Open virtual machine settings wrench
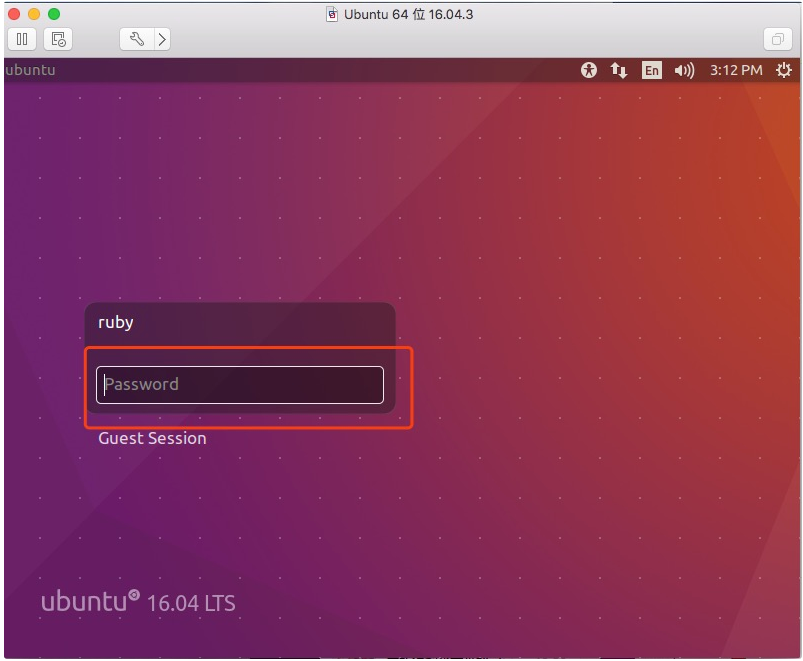This screenshot has width=803, height=661. [137, 39]
